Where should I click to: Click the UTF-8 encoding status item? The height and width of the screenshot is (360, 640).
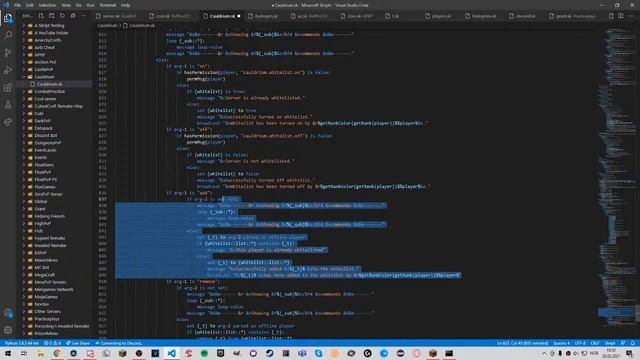pyautogui.click(x=580, y=343)
